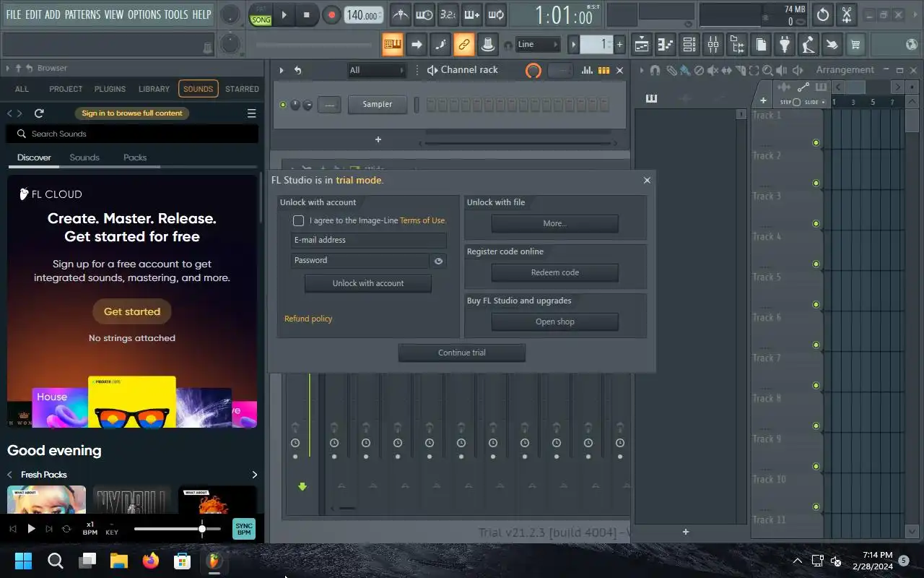Click the Open shop button

point(555,322)
